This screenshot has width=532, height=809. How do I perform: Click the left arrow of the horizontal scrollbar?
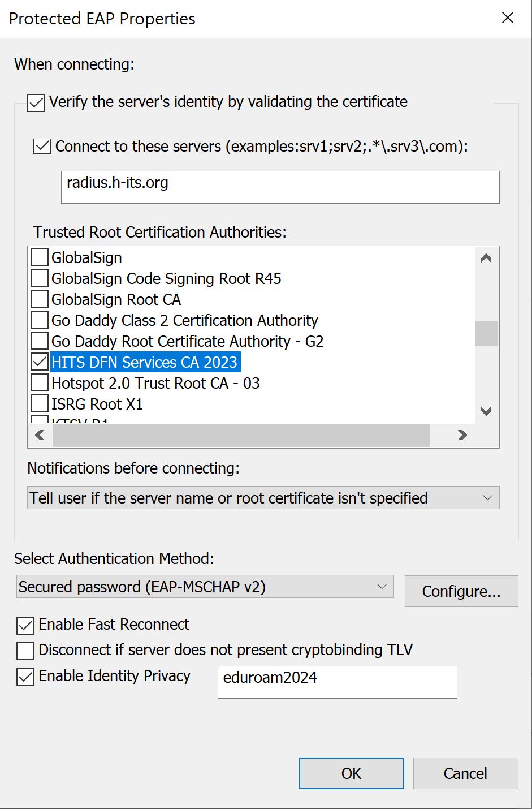(x=39, y=436)
